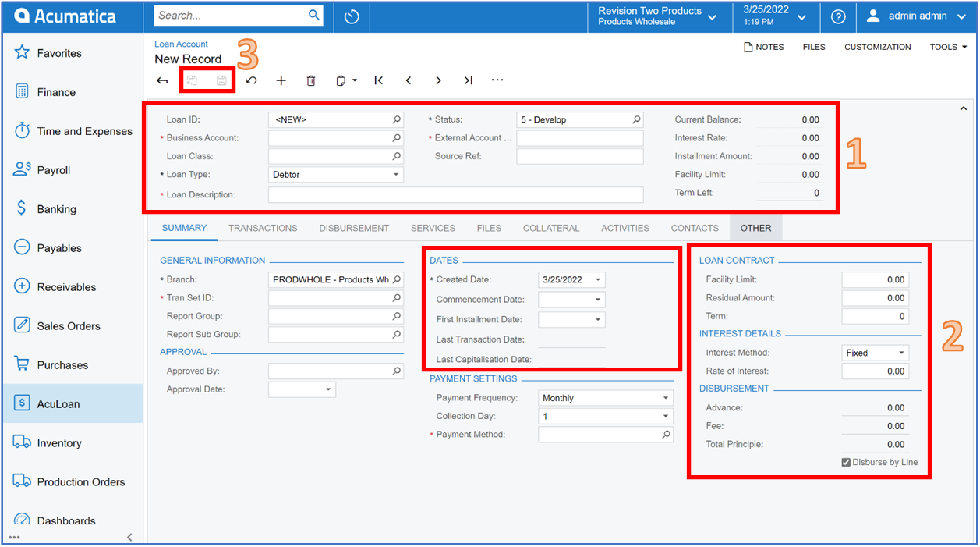
Task: Expand the Loan Type dropdown
Action: pos(396,175)
